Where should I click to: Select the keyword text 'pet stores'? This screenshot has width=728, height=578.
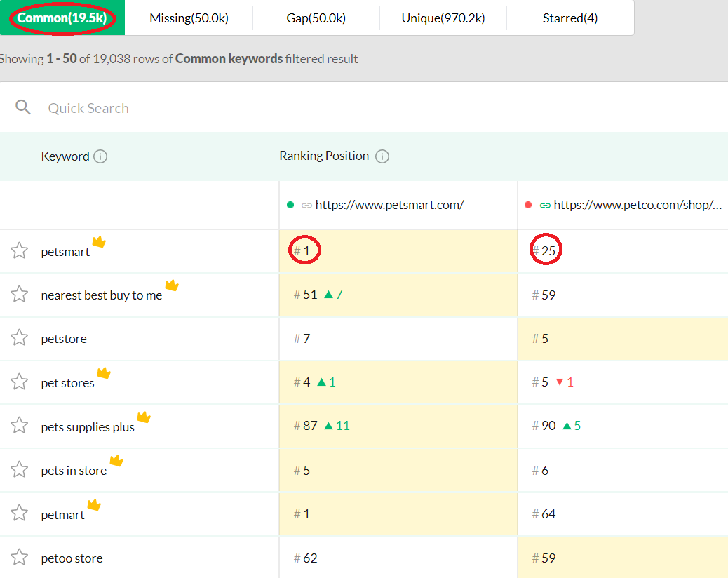tap(67, 384)
